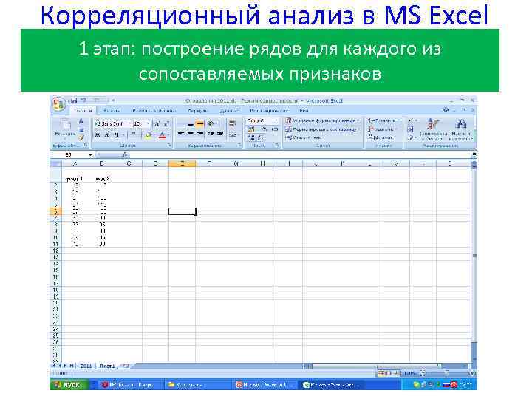Open the cell borders button
Image resolution: width=532 pixels, height=399 pixels.
134,135
